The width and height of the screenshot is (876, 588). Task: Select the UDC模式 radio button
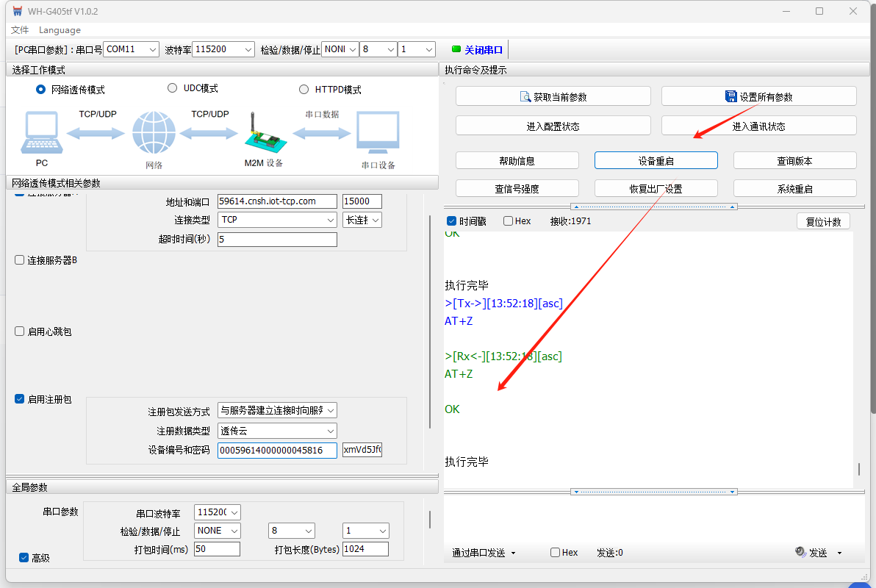[x=173, y=88]
